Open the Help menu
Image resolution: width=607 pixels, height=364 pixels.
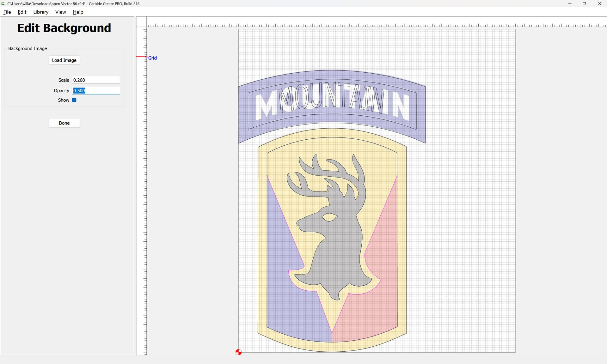click(78, 12)
